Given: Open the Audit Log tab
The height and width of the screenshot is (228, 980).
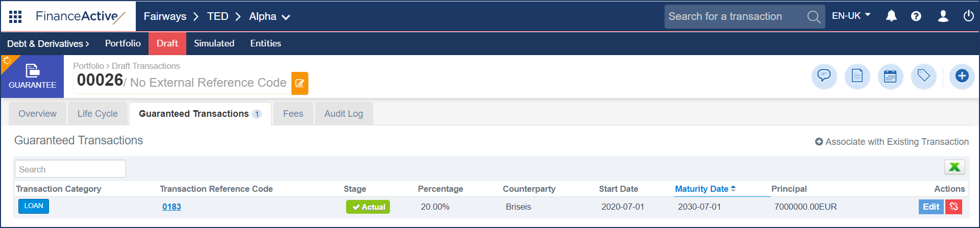Looking at the screenshot, I should (344, 114).
